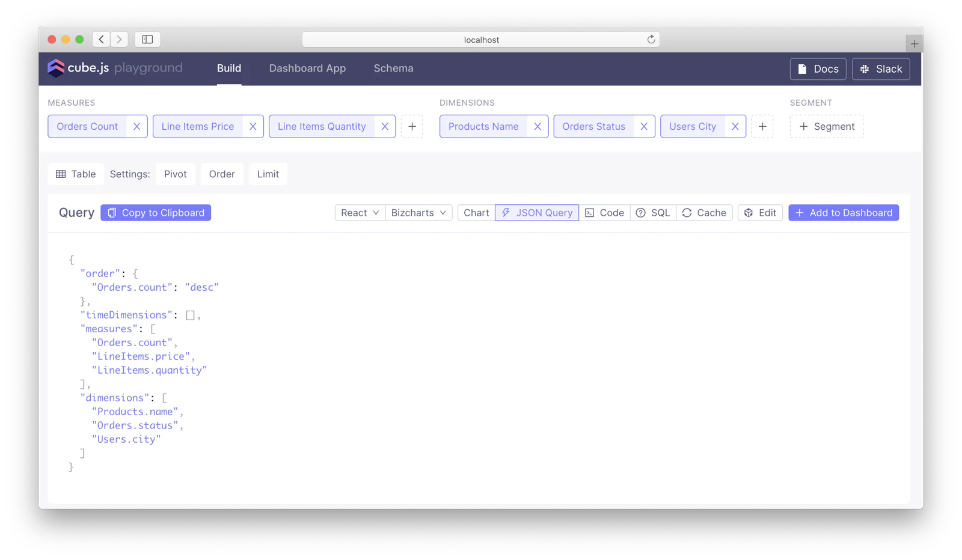Click the "LineItems.quantity" JSON entry
The height and width of the screenshot is (560, 962).
[x=149, y=370]
